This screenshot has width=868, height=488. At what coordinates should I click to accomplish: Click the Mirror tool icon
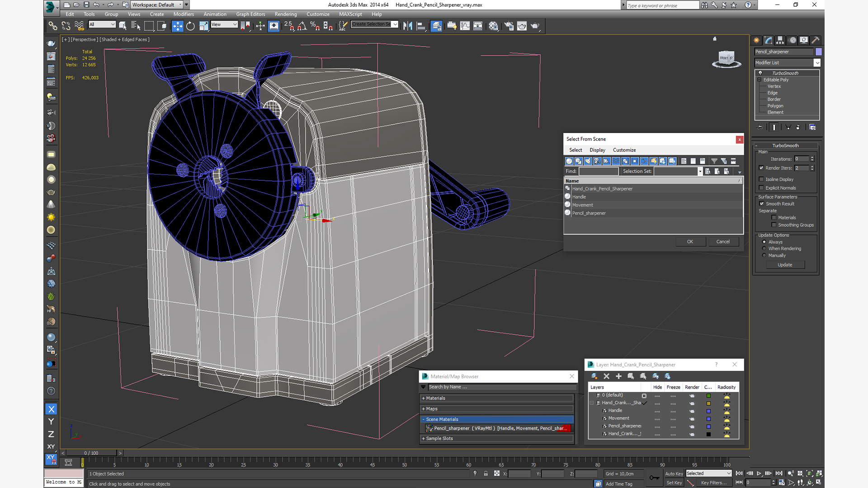click(408, 26)
